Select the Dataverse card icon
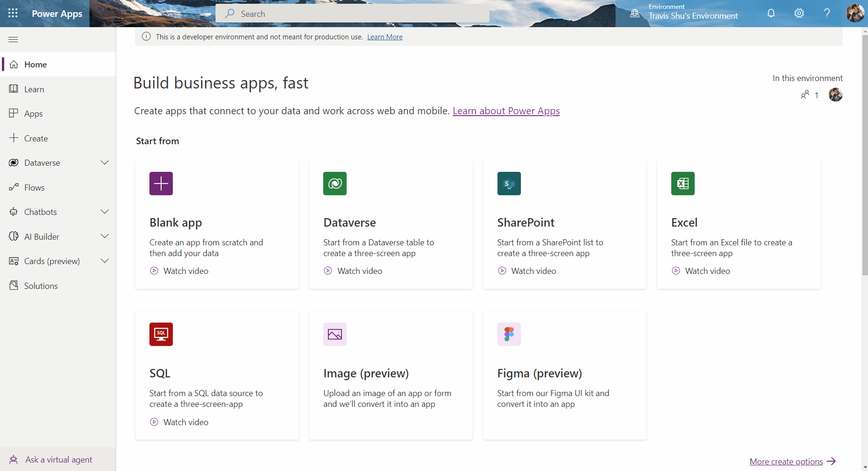 pos(334,184)
